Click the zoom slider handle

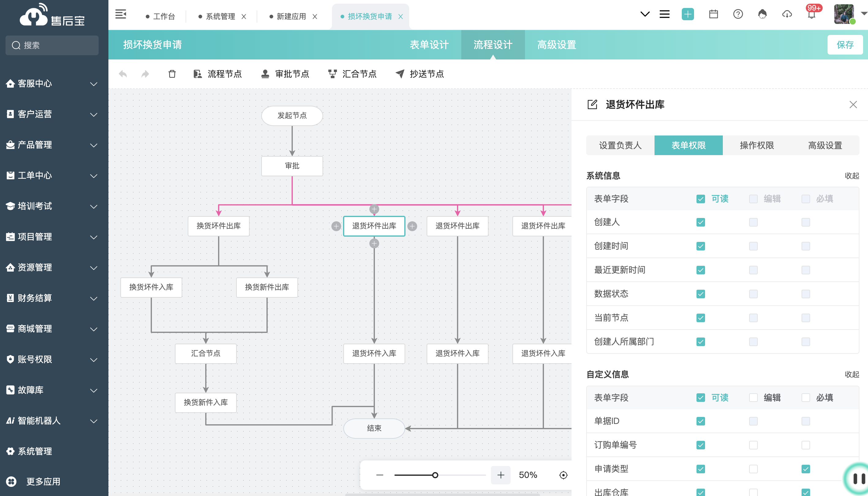(435, 475)
